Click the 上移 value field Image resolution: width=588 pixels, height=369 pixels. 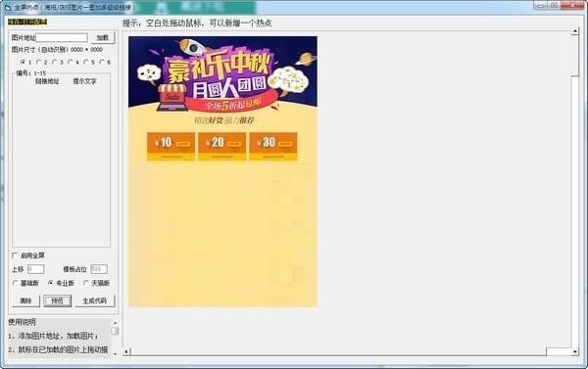click(x=35, y=269)
